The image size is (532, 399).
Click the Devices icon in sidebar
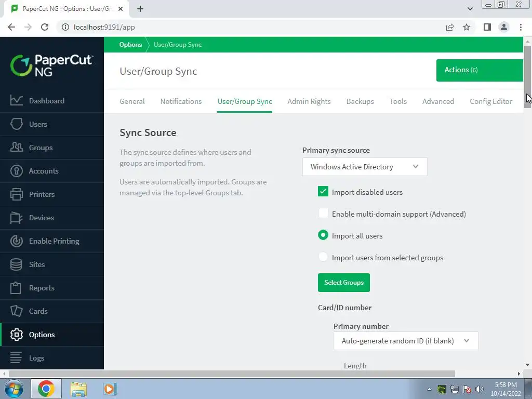tap(16, 218)
